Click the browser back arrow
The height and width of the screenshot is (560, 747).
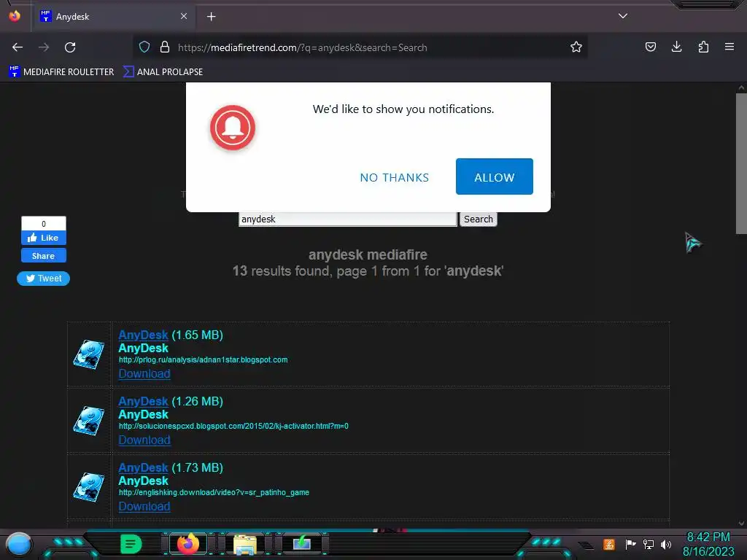click(18, 47)
